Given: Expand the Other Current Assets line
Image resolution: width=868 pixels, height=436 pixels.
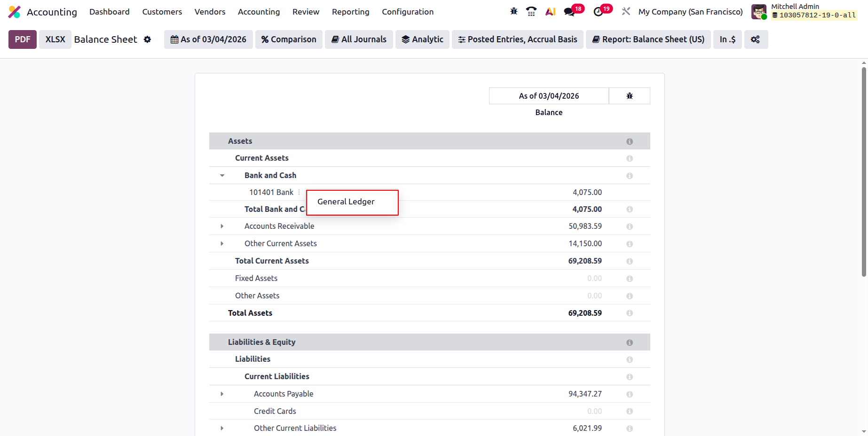Looking at the screenshot, I should coord(222,243).
